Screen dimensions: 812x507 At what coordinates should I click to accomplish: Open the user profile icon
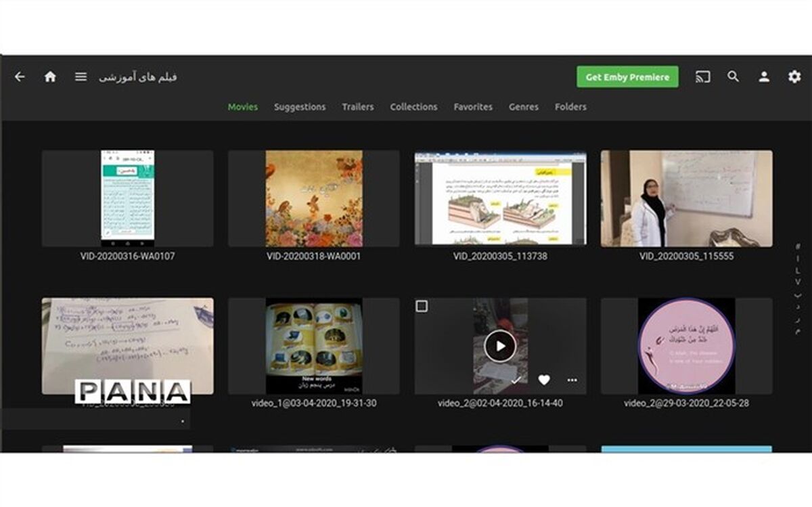764,77
